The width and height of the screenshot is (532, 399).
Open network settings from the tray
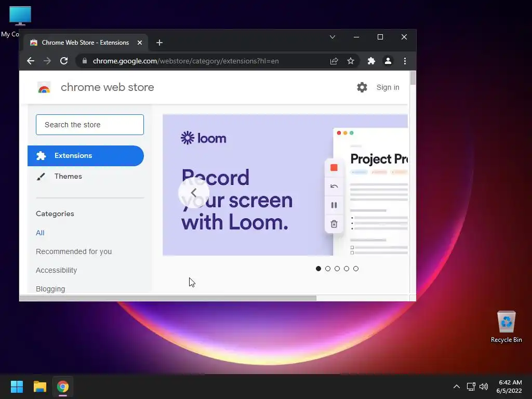pos(471,387)
